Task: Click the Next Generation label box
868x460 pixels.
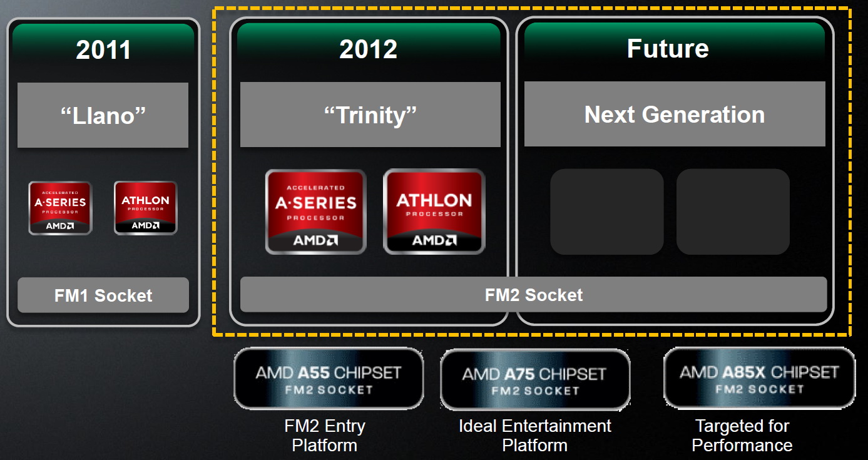Action: tap(675, 115)
